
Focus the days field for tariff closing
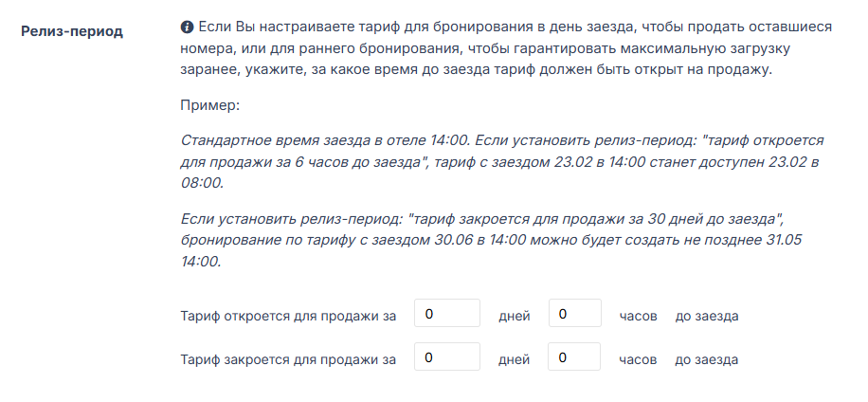click(447, 358)
